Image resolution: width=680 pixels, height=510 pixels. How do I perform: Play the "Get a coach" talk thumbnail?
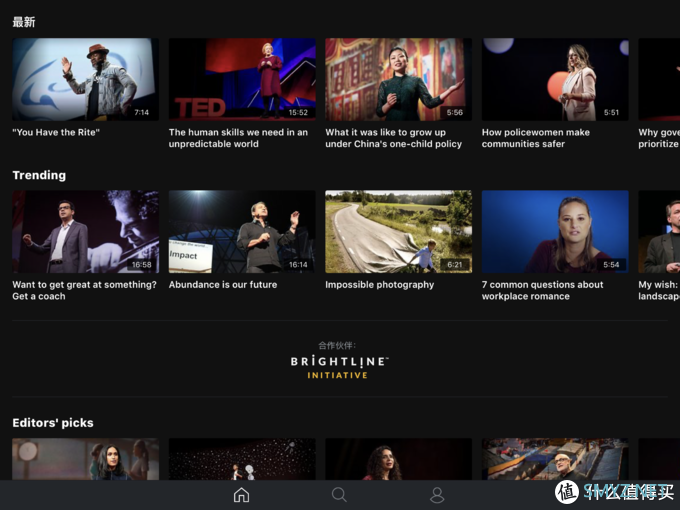[85, 232]
